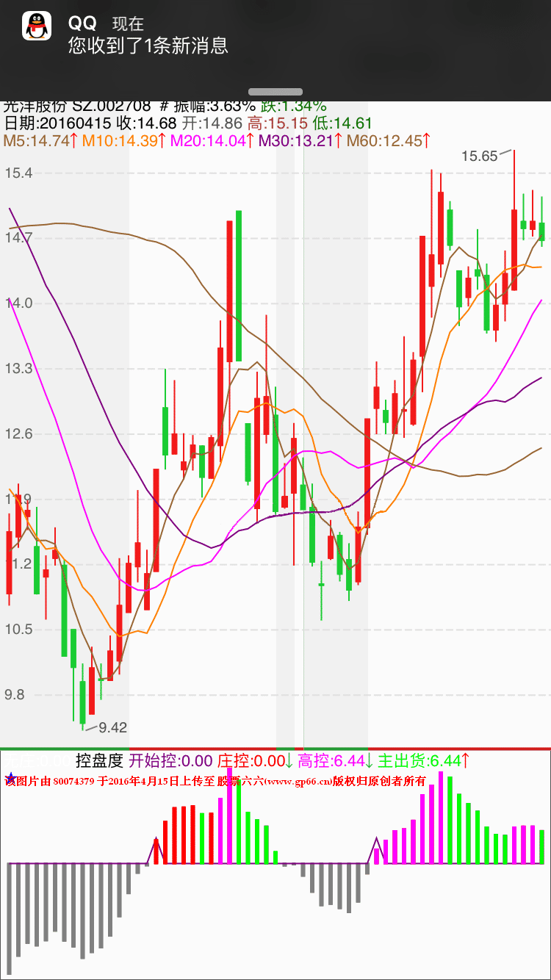Select the '日期:20160415' date label
Viewport: 551px width, 980px height.
tap(59, 123)
